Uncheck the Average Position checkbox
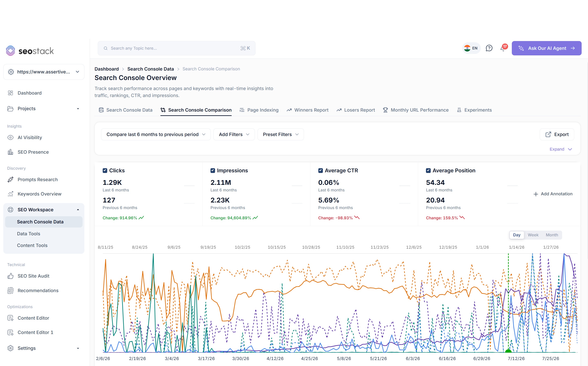Screen dimensions: 588x366 point(428,170)
